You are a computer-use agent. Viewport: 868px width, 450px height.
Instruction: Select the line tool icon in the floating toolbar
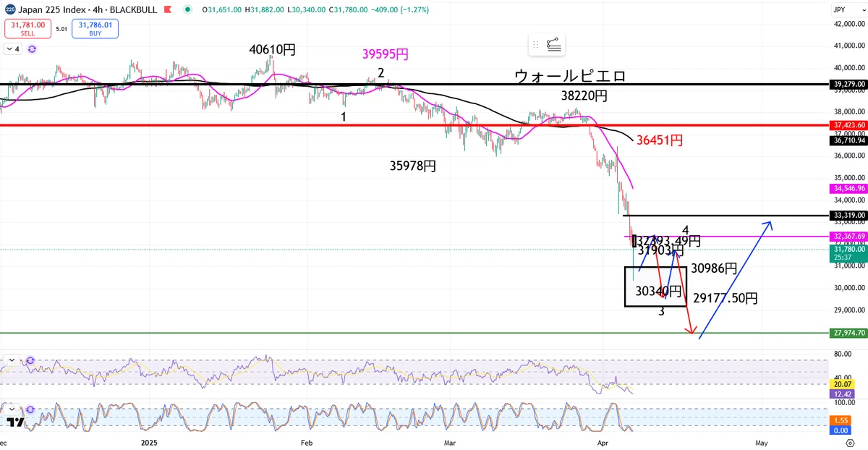click(554, 45)
